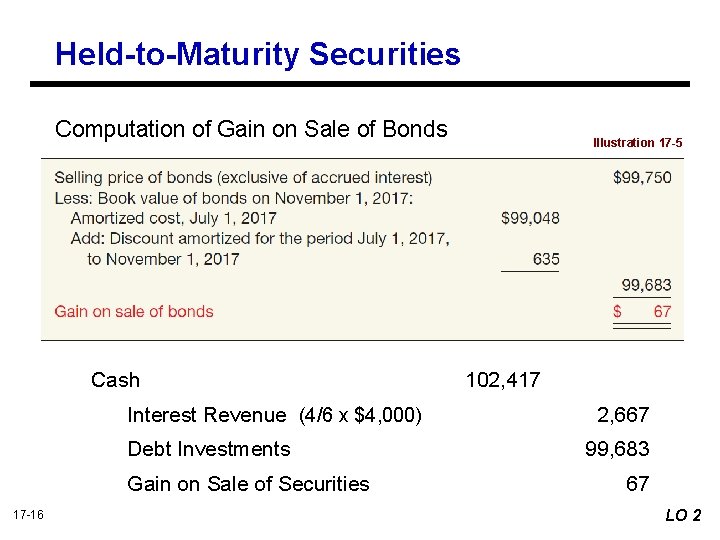Image resolution: width=720 pixels, height=540 pixels.
Task: Select the Illustration 17-5 label
Action: click(637, 143)
